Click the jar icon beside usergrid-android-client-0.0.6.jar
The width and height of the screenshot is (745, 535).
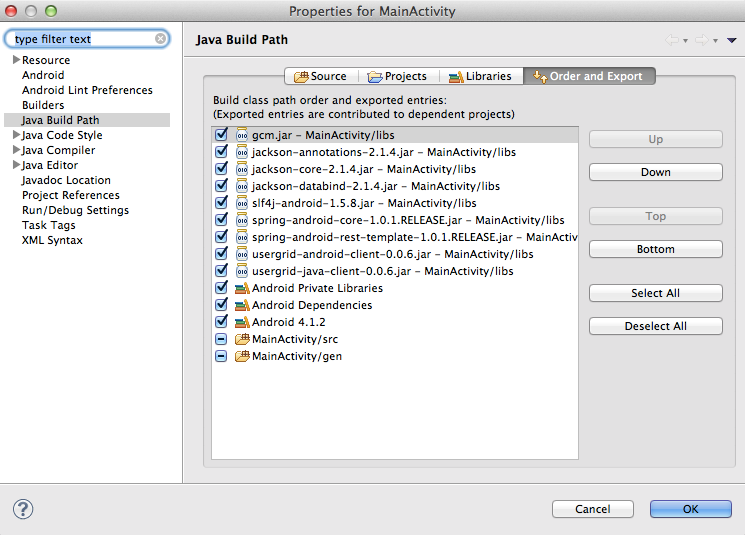coord(242,254)
